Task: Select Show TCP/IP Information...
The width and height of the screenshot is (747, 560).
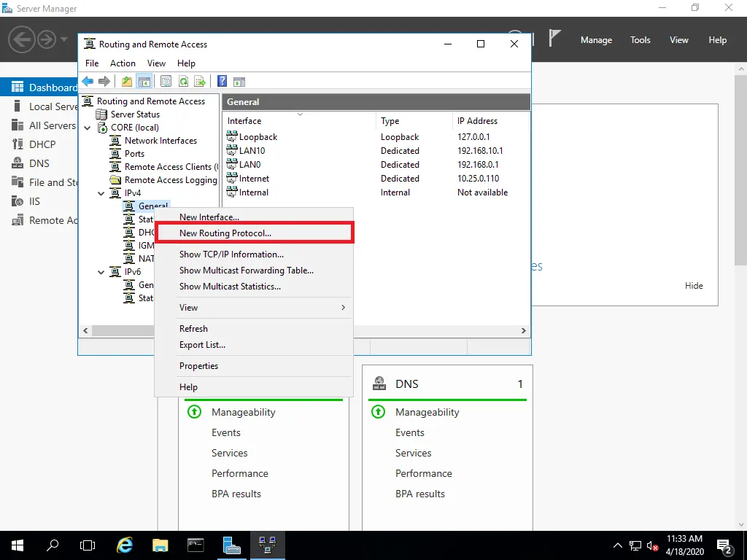Action: [x=254, y=254]
